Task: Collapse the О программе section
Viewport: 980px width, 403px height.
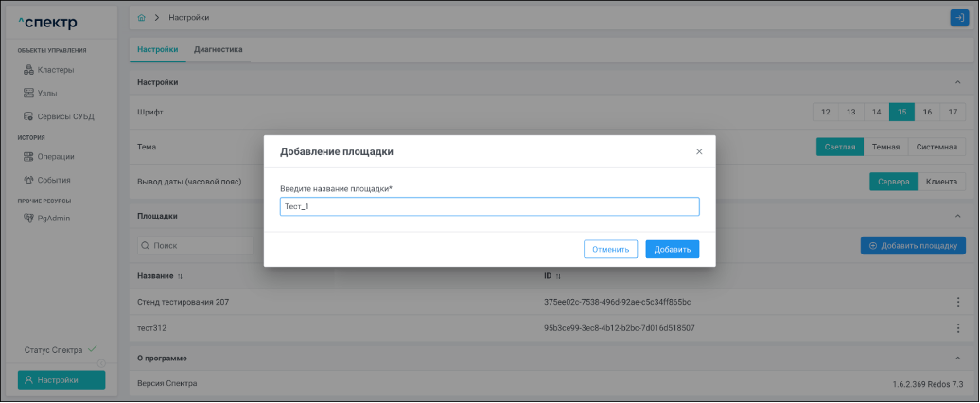Action: coord(957,359)
